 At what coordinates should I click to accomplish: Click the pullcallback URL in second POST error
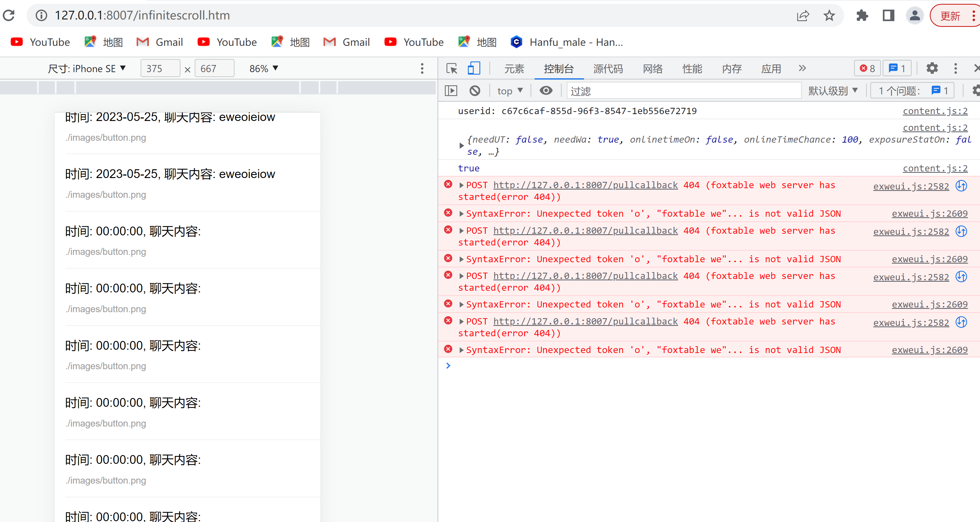(x=585, y=231)
